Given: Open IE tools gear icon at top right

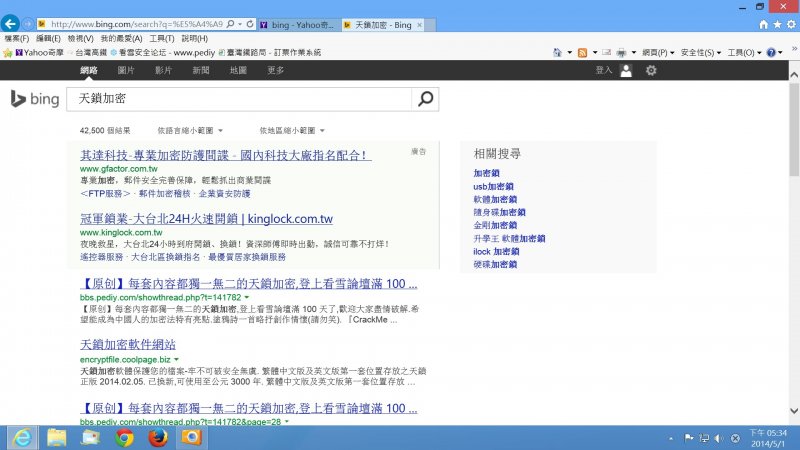Looking at the screenshot, I should click(791, 24).
